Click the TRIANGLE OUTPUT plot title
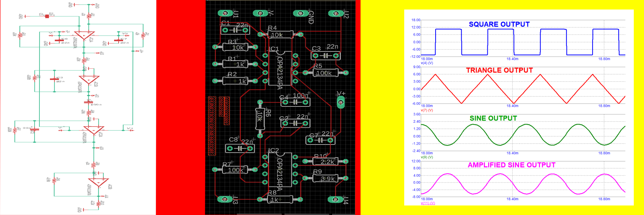The width and height of the screenshot is (644, 215). 499,70
